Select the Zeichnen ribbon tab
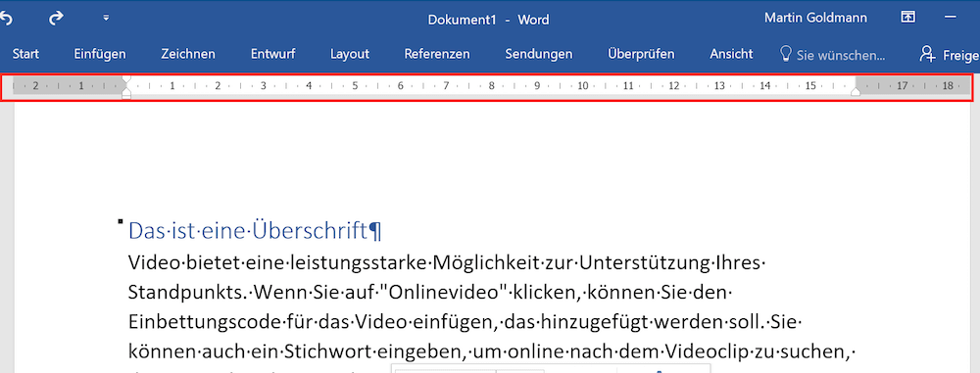The width and height of the screenshot is (980, 373). (188, 55)
